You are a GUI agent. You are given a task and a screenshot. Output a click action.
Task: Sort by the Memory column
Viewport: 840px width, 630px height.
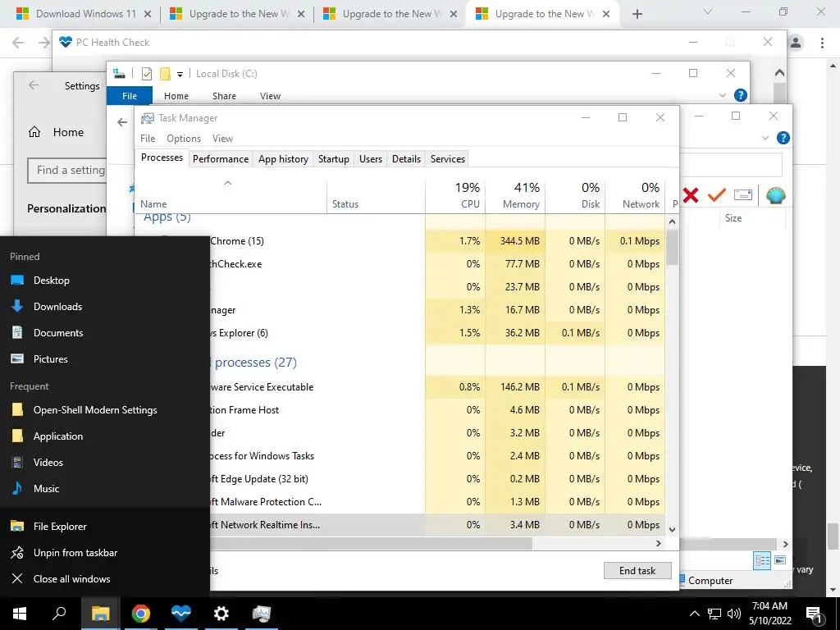[515, 195]
